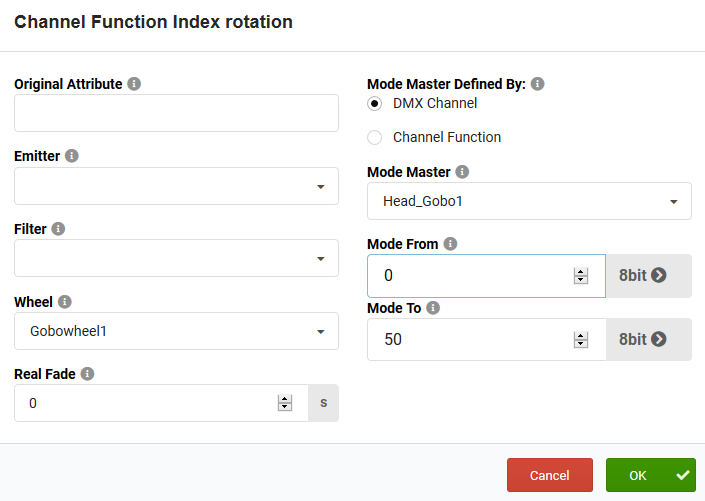The image size is (705, 501).
Task: Click the Mode From info icon
Action: pos(450,244)
